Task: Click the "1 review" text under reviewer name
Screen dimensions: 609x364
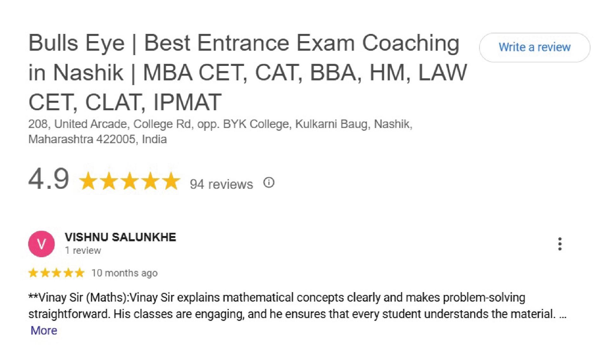Action: 83,250
